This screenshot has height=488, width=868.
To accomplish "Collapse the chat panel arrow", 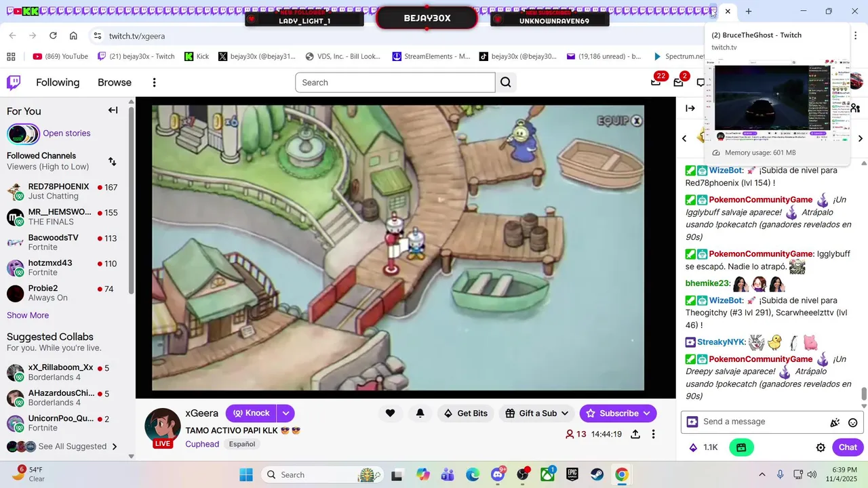I will 690,108.
